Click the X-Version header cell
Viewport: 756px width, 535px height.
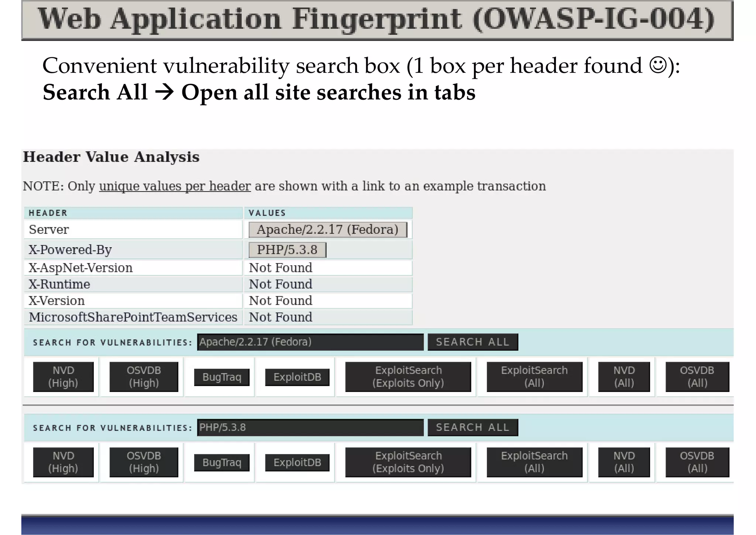click(x=133, y=301)
